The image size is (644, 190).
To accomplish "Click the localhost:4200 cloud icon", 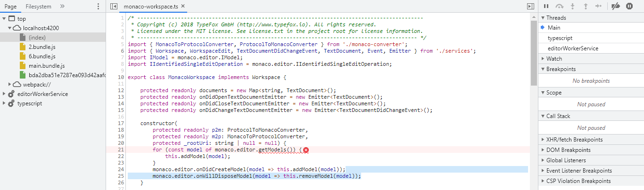I will click(x=18, y=28).
